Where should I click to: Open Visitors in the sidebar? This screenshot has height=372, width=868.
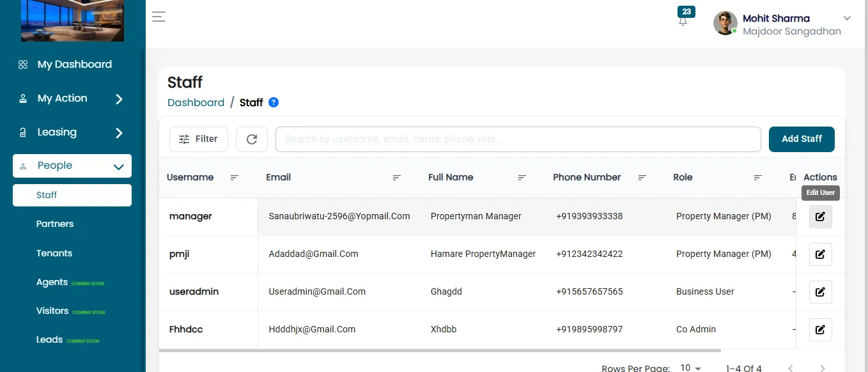pos(52,311)
